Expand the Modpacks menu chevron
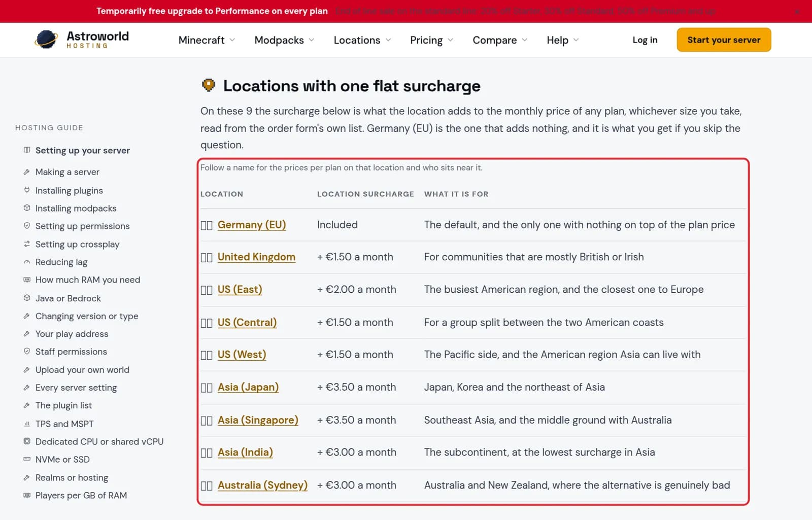The image size is (812, 520). coord(312,40)
